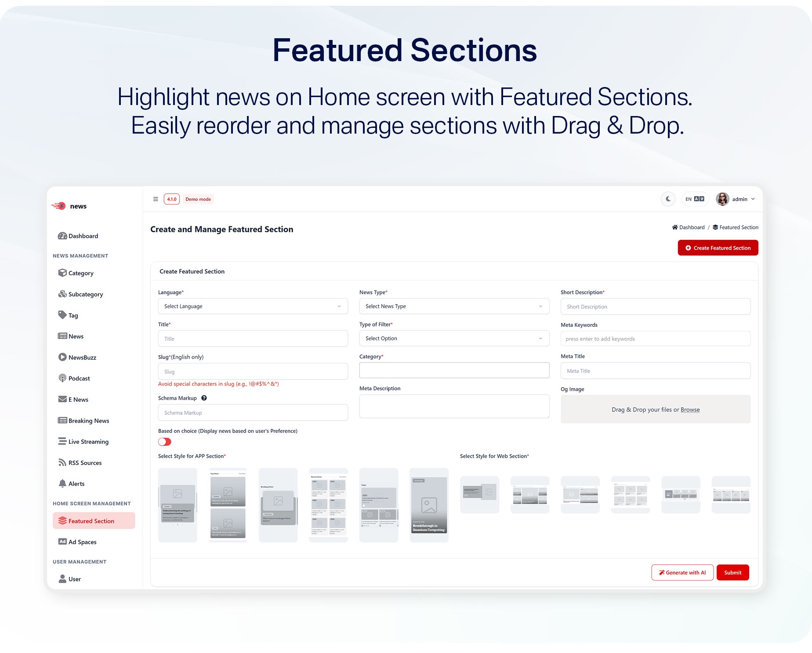Image resolution: width=812 pixels, height=653 pixels.
Task: Click the Meta Keywords field
Action: [656, 339]
